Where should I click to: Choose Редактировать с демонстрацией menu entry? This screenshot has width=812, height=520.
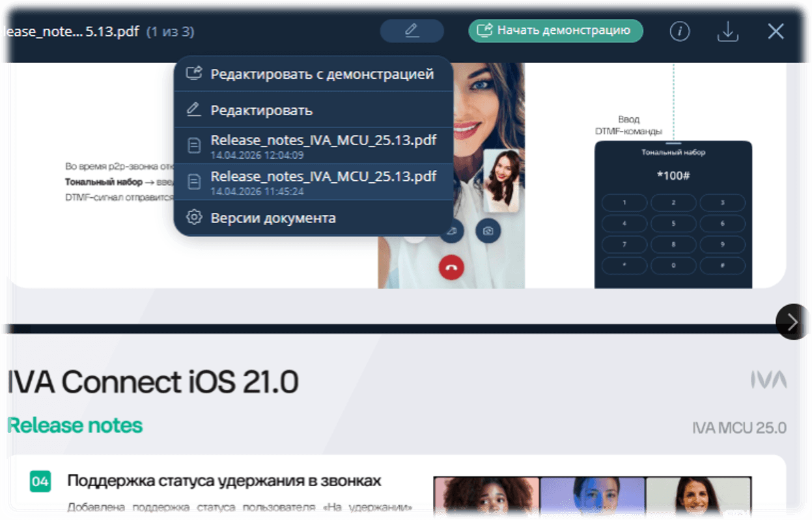tap(313, 74)
